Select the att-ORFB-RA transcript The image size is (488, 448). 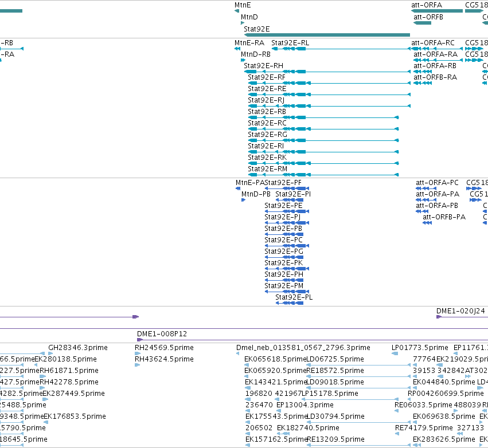pos(423,83)
